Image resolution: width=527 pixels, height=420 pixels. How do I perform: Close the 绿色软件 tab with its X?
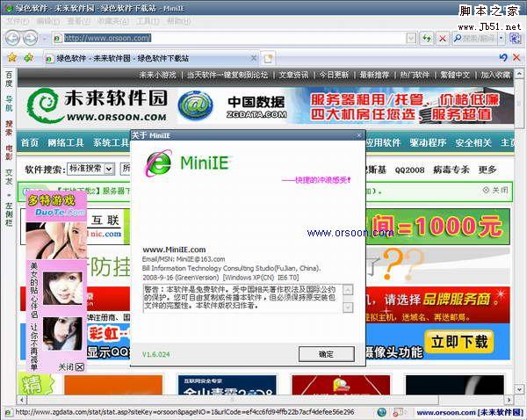(x=254, y=58)
